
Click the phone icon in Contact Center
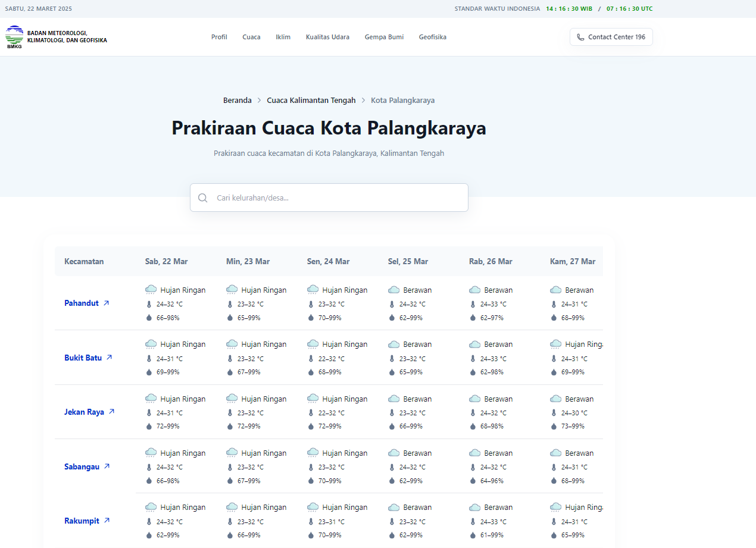(x=580, y=37)
